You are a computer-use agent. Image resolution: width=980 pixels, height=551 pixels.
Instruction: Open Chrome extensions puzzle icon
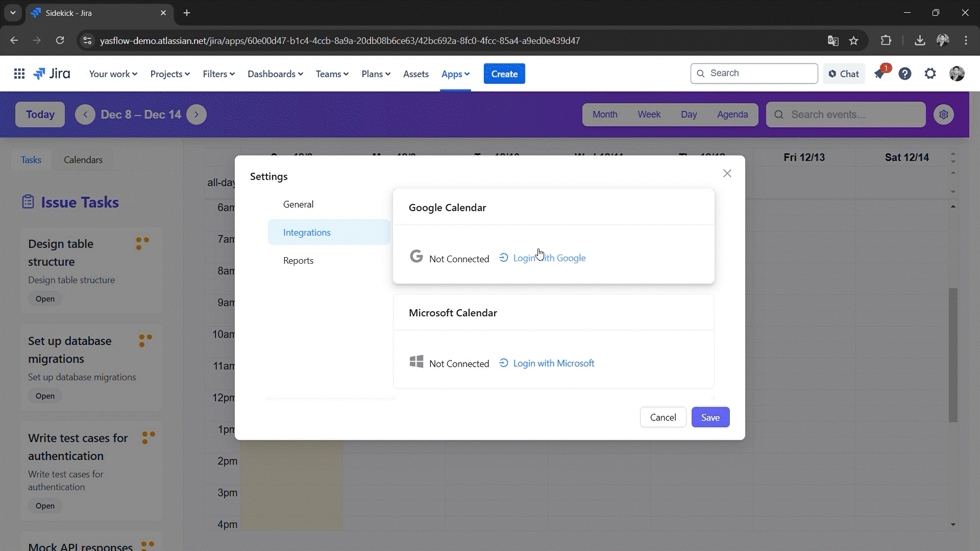886,41
